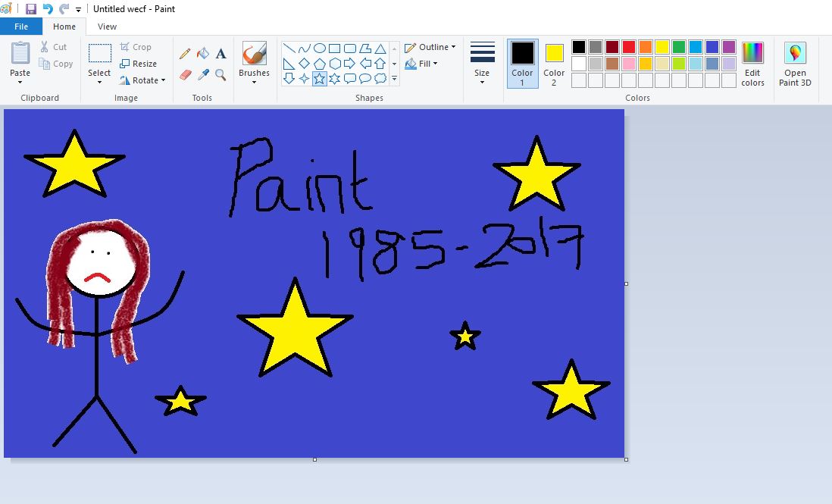This screenshot has height=504, width=832.
Task: Choose the Left arrow shape
Action: 365,64
